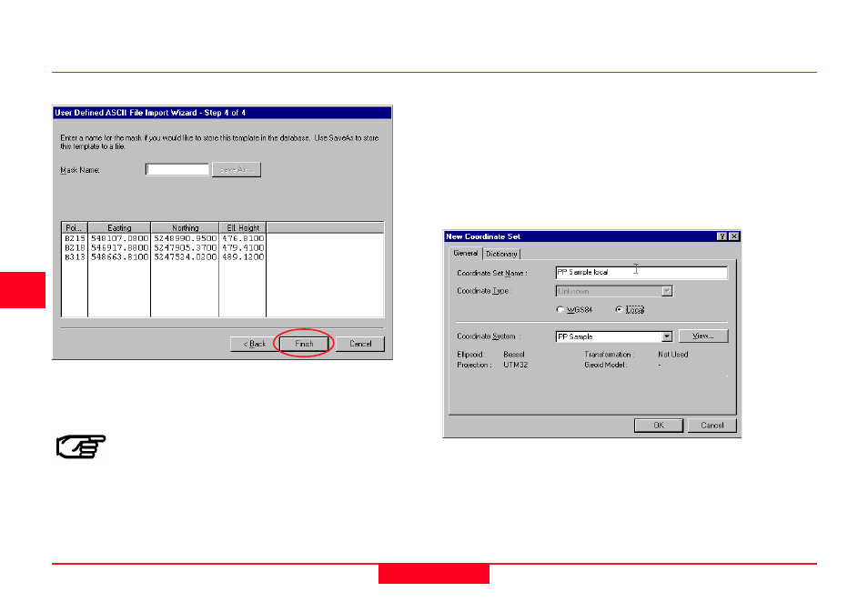Click height value 489.1200
868x612 pixels.
coord(243,256)
